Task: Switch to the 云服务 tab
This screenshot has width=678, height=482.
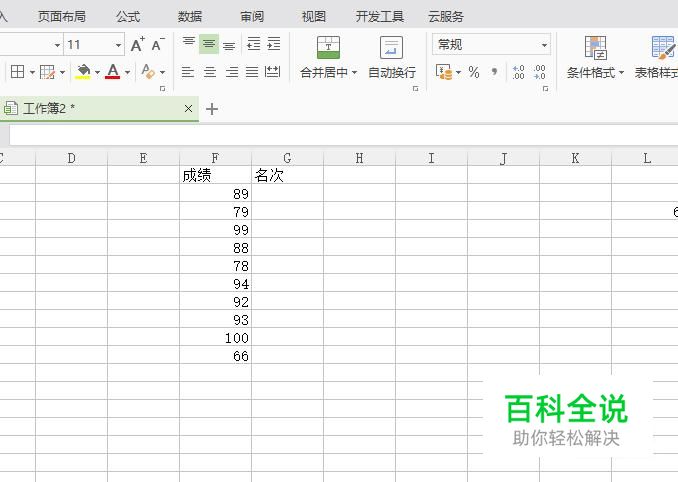Action: pos(446,16)
